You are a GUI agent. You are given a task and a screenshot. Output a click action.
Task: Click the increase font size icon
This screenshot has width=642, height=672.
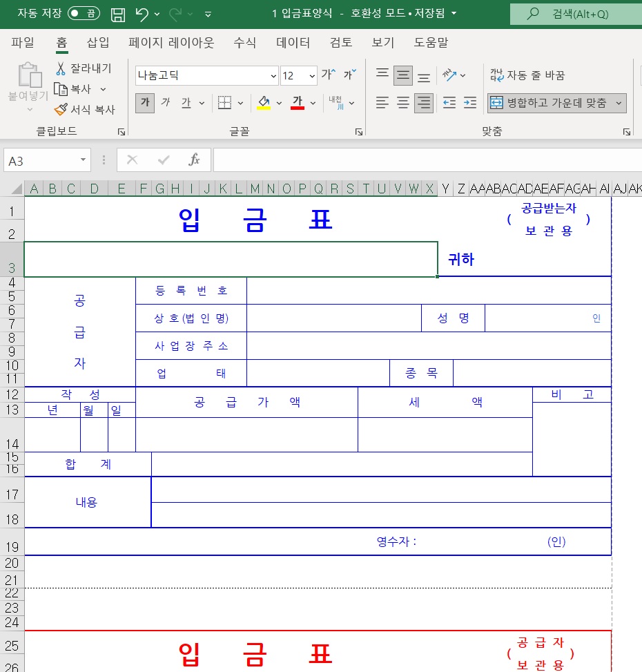[329, 75]
